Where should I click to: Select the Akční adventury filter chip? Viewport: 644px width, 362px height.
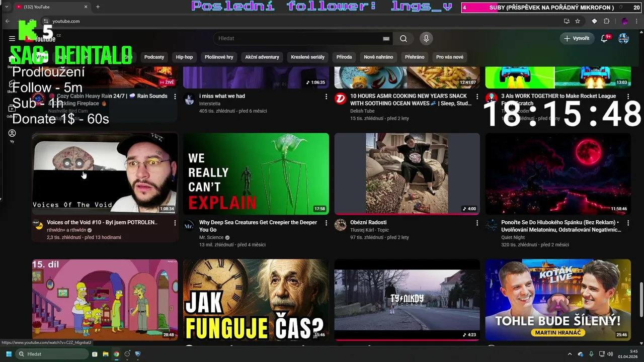coord(262,57)
